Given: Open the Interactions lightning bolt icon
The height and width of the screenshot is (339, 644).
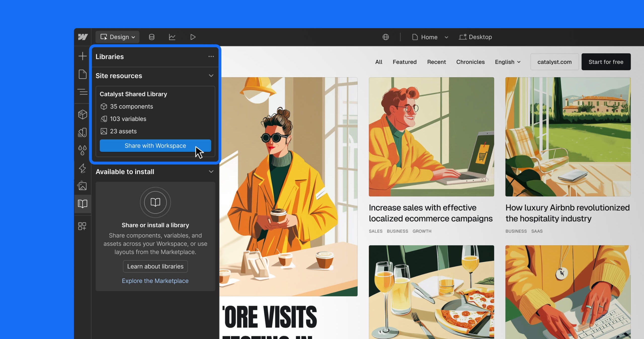Looking at the screenshot, I should coord(83,168).
